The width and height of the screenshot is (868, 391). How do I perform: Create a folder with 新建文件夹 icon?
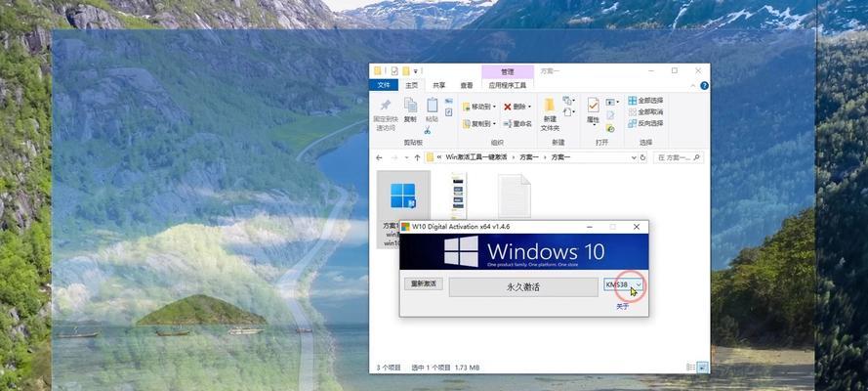point(549,105)
